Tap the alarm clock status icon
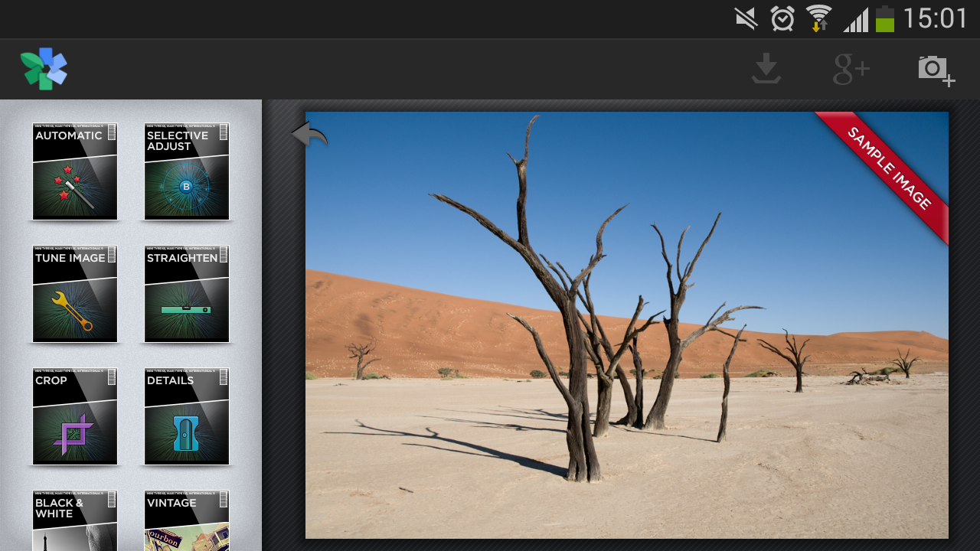Screen dimensions: 980x551 (x=782, y=18)
